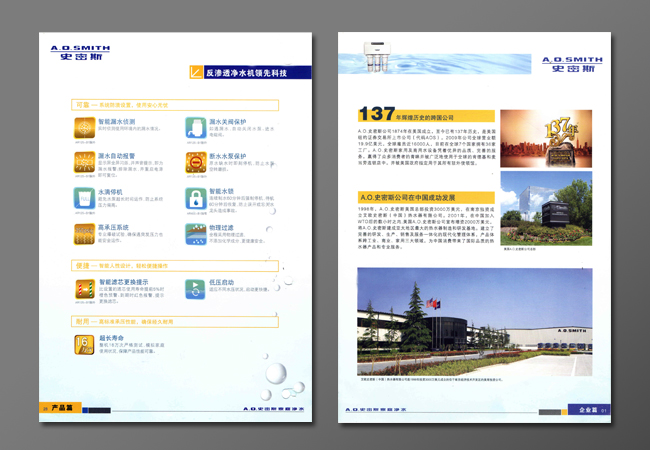650x450 pixels.
Task: Select the 水满停机 heading text
Action: click(x=110, y=192)
